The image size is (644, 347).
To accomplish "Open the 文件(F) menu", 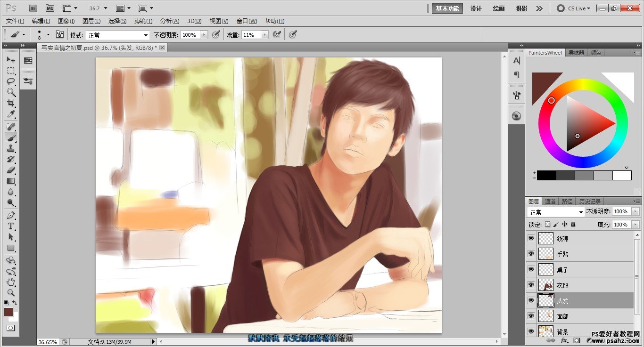I will click(15, 21).
